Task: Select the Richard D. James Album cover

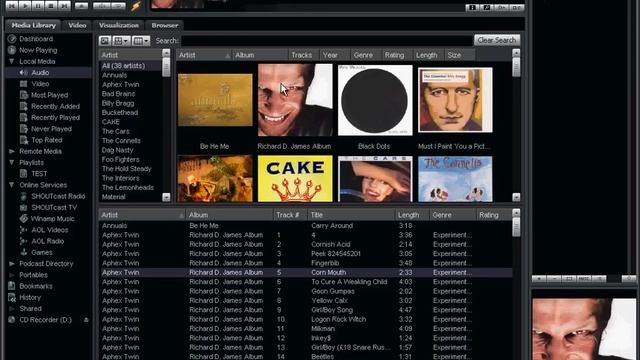Action: pos(295,100)
